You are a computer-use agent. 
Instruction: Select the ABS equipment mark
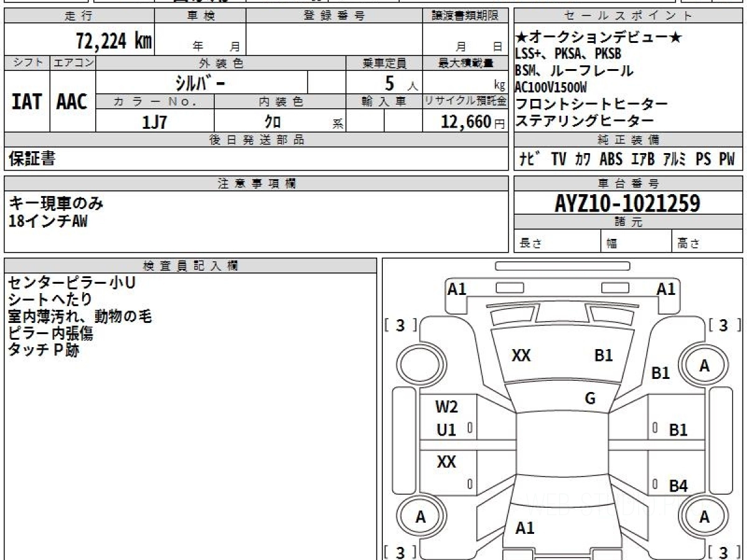[x=611, y=159]
